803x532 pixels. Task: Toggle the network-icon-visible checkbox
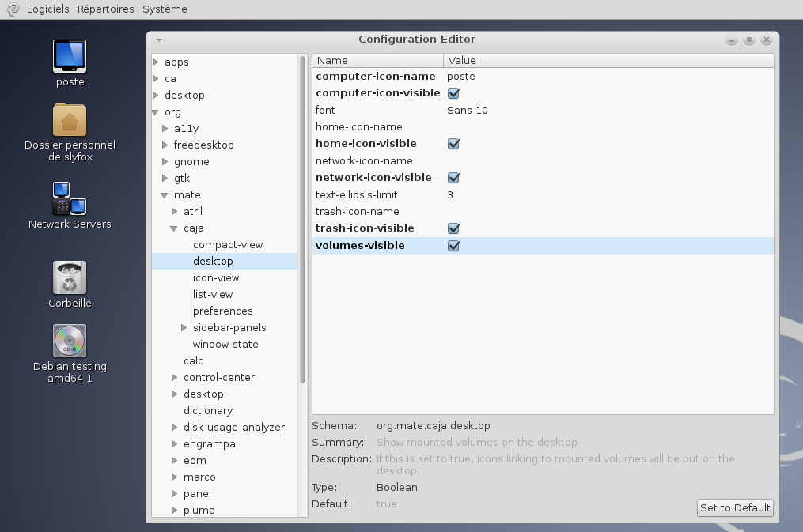click(454, 178)
